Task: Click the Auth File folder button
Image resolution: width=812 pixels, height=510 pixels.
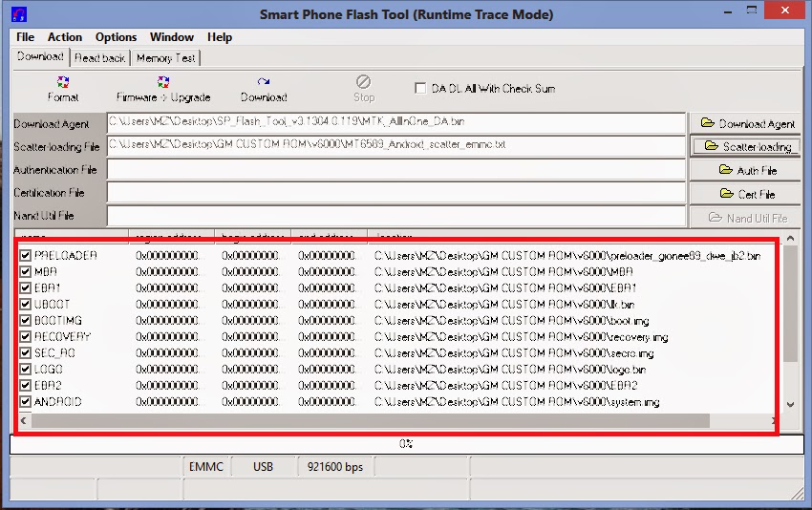Action: click(747, 170)
